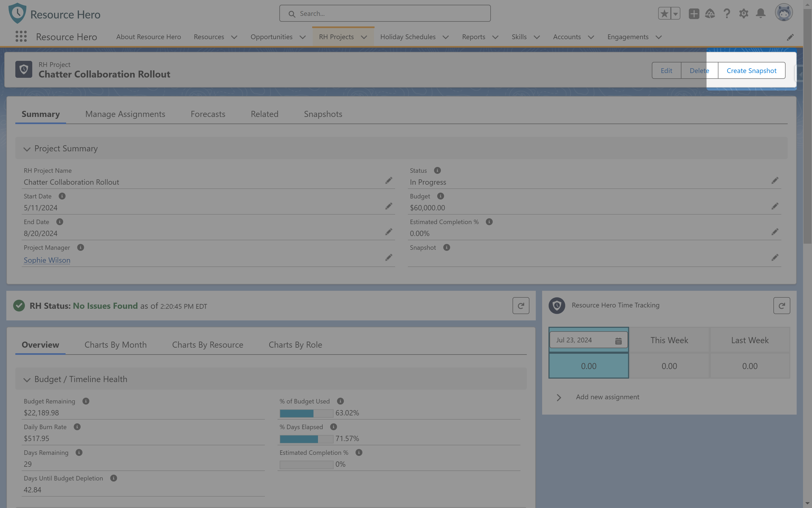Click the Resource Hero shield logo
The image size is (812, 508).
pos(17,13)
